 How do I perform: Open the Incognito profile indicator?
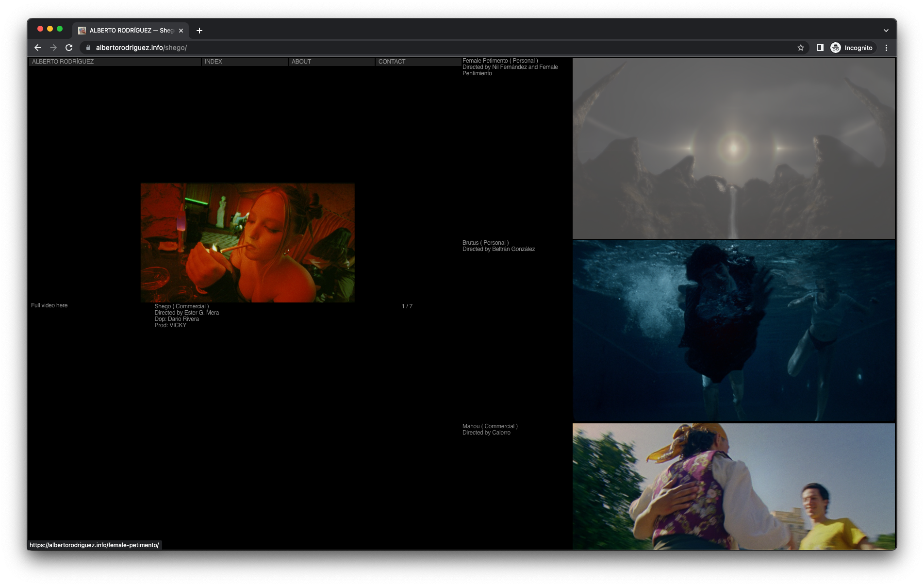tap(852, 48)
